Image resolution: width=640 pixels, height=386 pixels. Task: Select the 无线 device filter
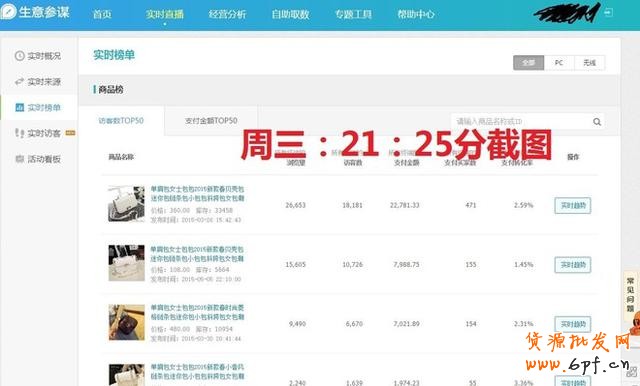[589, 62]
